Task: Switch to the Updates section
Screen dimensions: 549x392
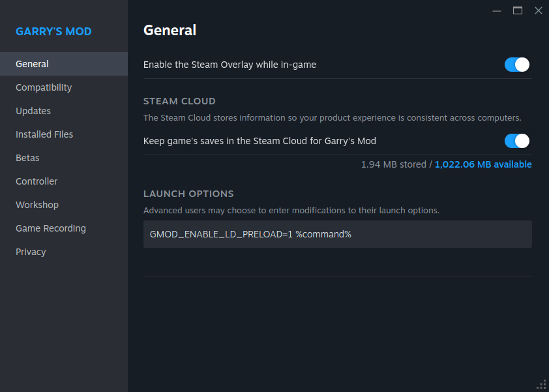Action: click(x=33, y=110)
